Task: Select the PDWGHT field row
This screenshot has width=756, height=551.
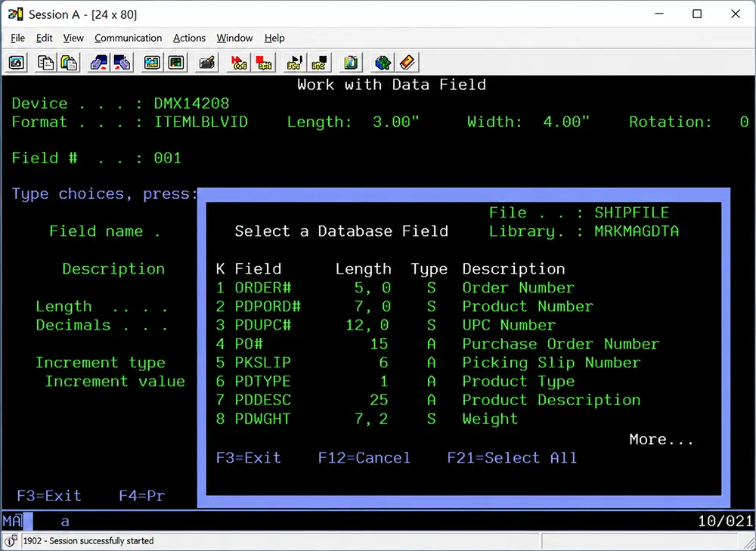Action: (367, 419)
